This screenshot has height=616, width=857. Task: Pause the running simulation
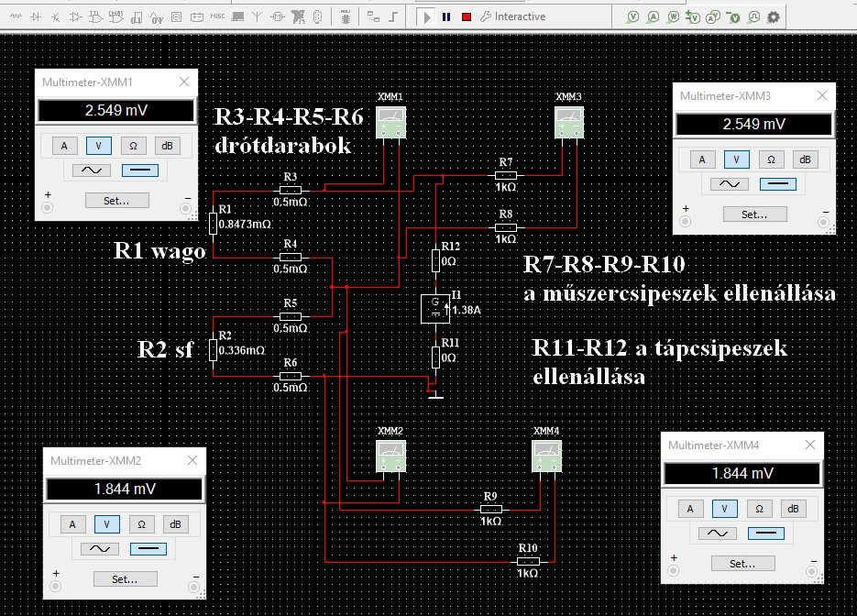[x=446, y=16]
